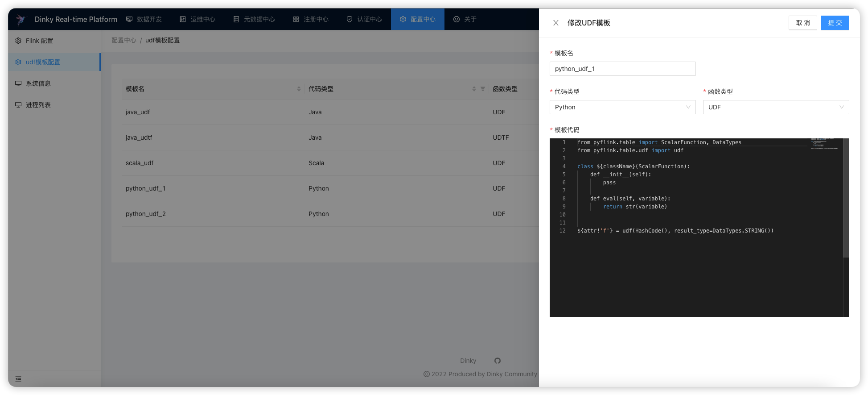
Task: Click the python_udf_1 table row name
Action: 145,188
